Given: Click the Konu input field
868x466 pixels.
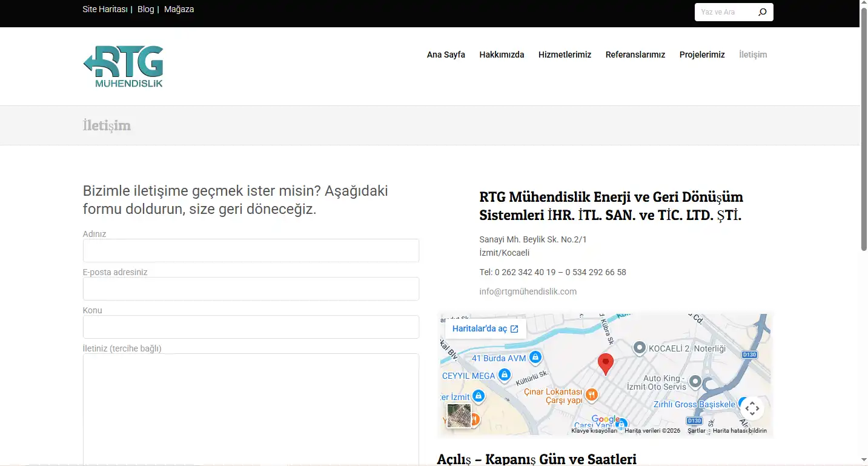Looking at the screenshot, I should click(251, 327).
